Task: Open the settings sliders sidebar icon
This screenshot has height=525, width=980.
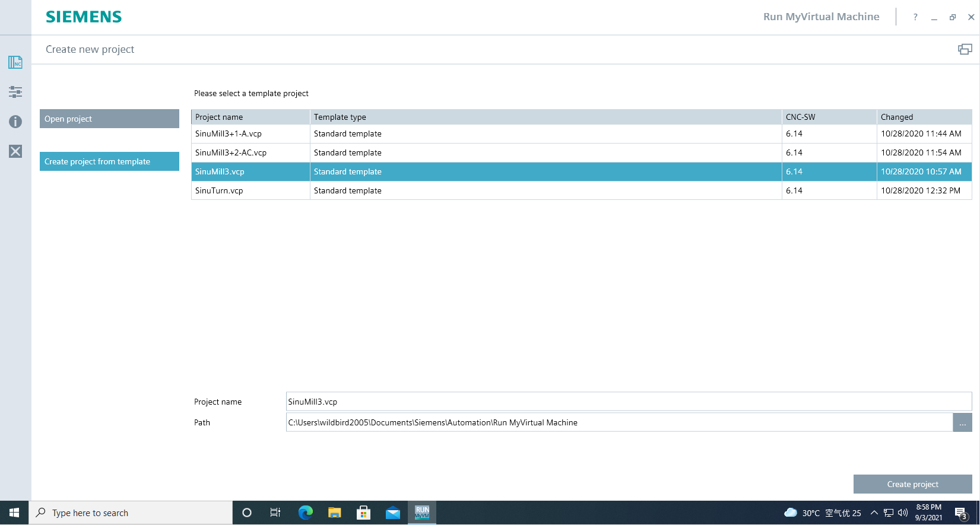Action: point(15,92)
